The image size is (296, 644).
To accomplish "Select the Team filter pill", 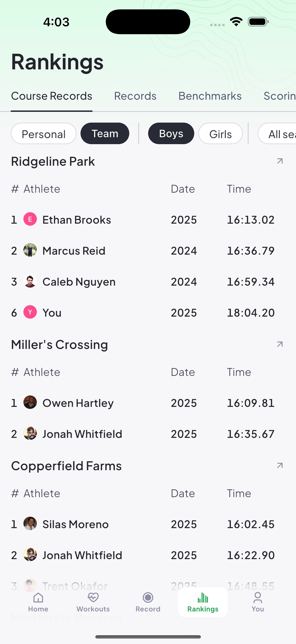I will pyautogui.click(x=105, y=134).
